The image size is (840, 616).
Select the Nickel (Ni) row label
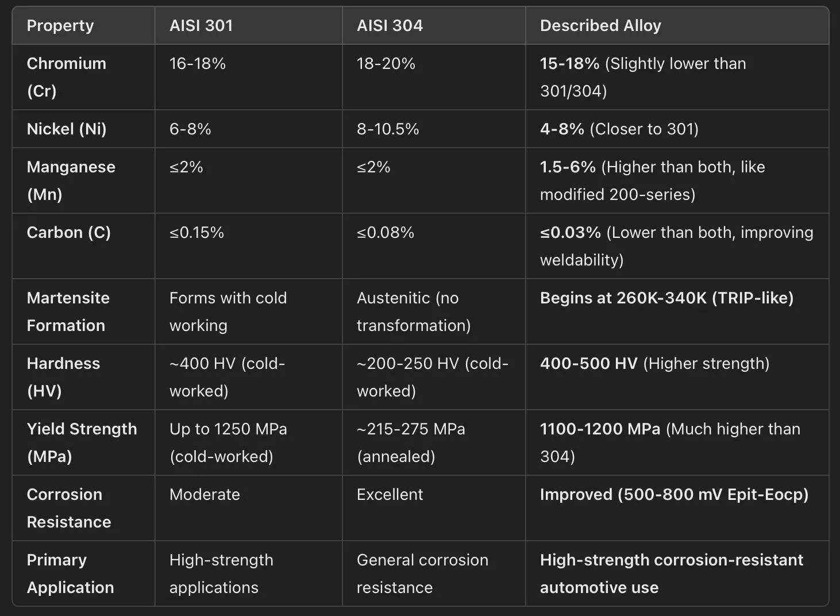67,129
